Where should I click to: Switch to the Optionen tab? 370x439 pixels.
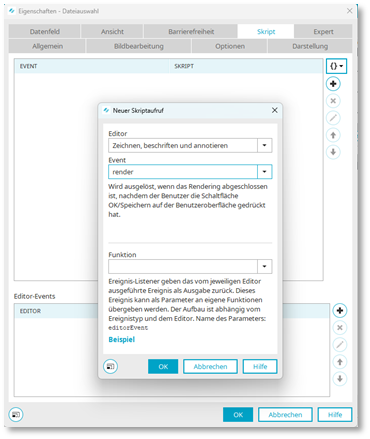point(230,46)
